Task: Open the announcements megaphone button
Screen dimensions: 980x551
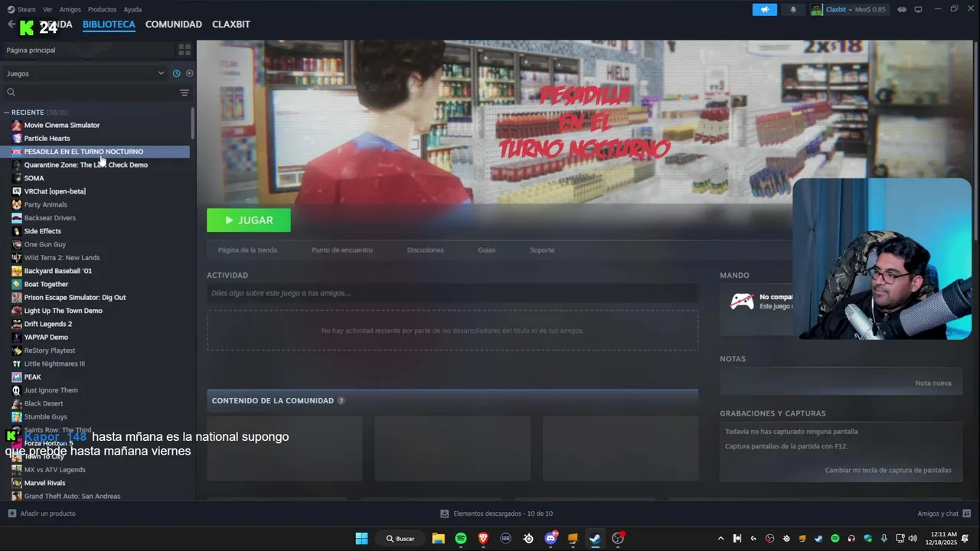Action: 764,9
